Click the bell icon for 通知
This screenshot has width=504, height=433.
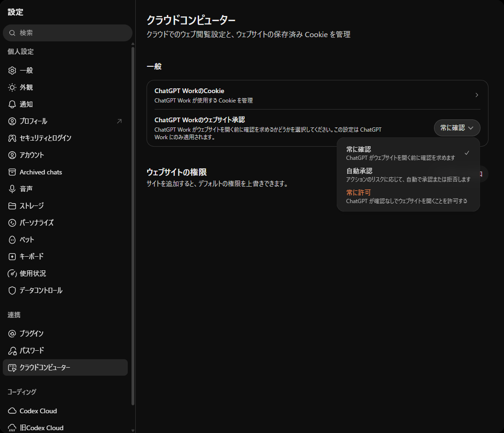[x=12, y=104]
